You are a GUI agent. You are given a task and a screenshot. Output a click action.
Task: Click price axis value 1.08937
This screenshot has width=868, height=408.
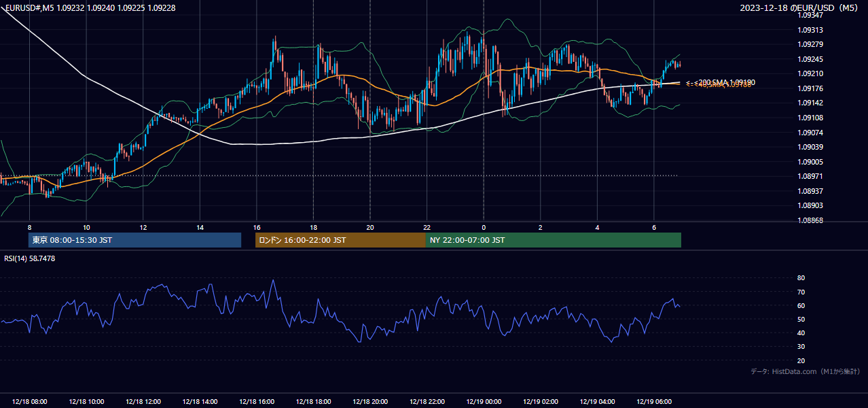tap(810, 191)
